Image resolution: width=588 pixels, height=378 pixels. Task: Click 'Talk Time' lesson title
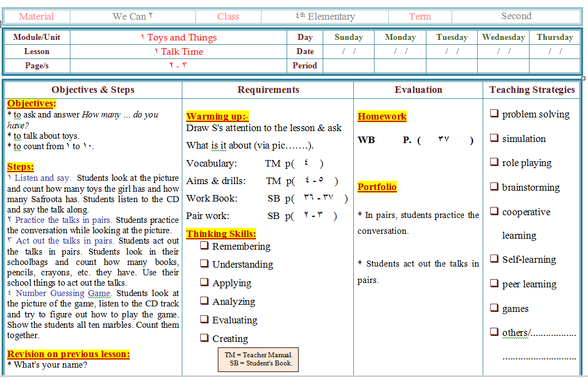[x=179, y=51]
